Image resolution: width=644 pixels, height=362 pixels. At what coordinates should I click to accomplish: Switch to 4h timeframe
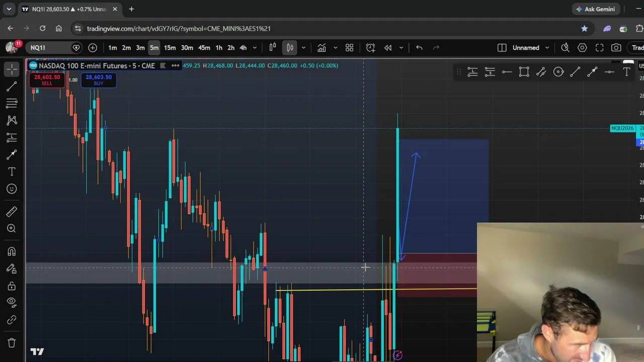[243, 48]
